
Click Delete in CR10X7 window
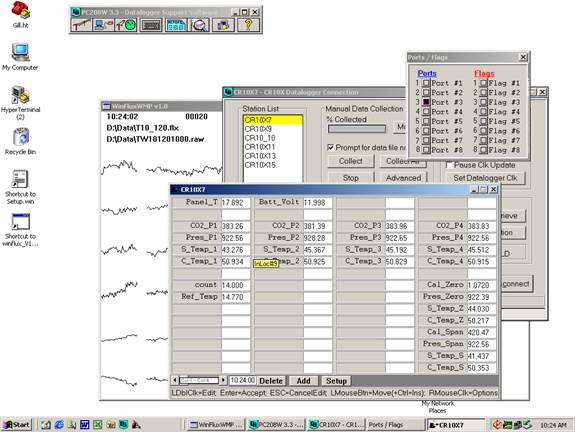(x=271, y=381)
